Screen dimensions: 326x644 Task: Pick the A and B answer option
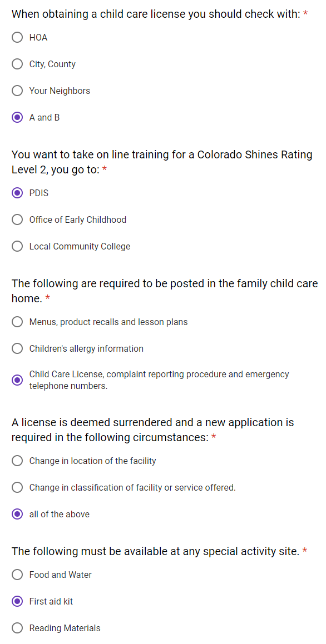[x=17, y=117]
